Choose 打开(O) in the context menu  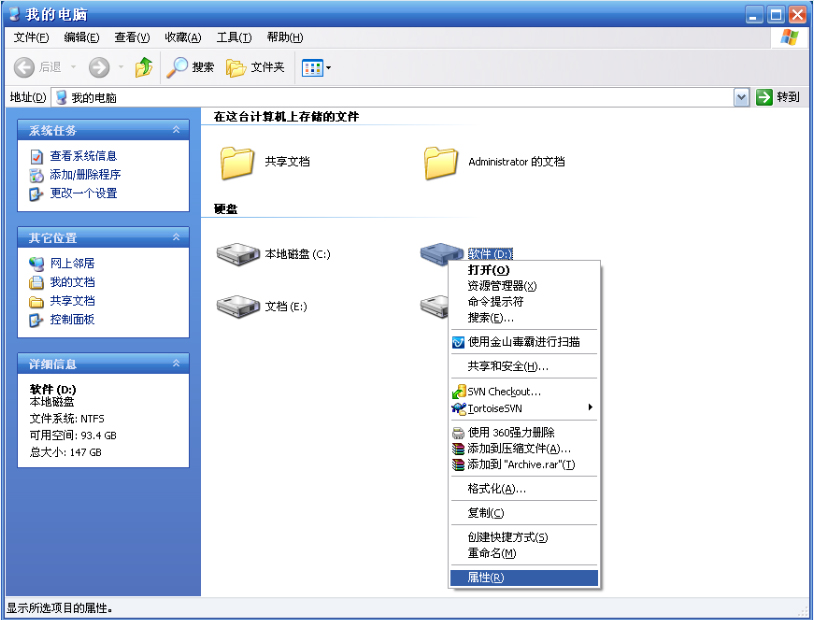click(x=524, y=270)
